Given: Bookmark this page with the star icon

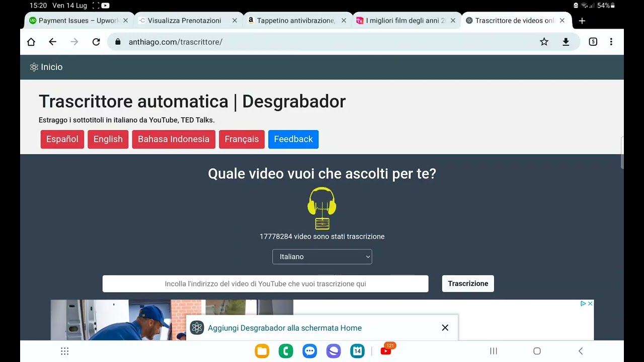Looking at the screenshot, I should [x=544, y=42].
